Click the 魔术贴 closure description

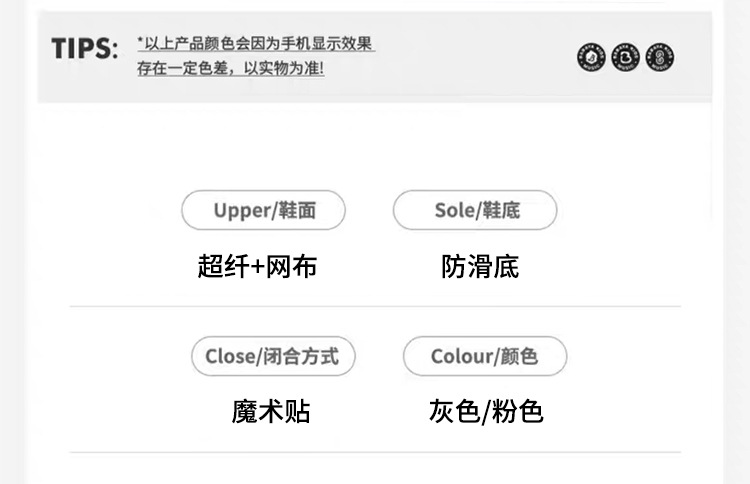[271, 411]
